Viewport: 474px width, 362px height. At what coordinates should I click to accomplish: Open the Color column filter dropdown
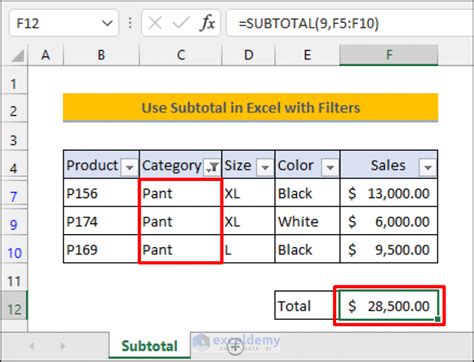[x=330, y=167]
